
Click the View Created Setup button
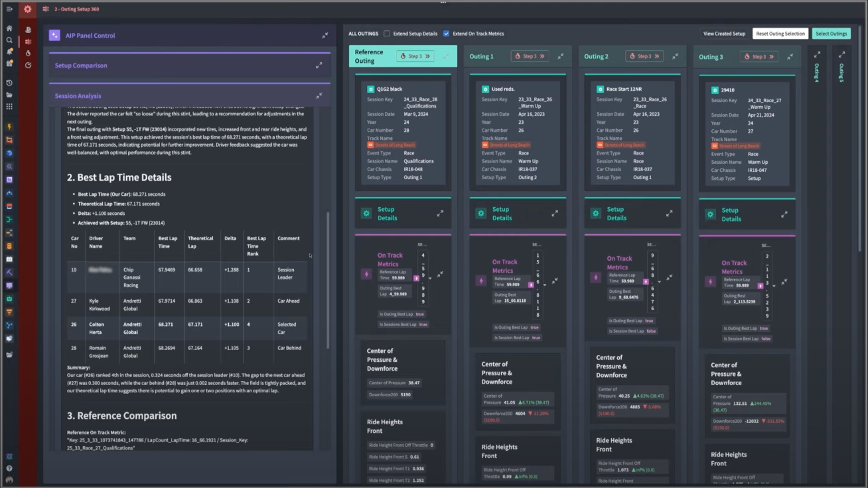point(724,34)
